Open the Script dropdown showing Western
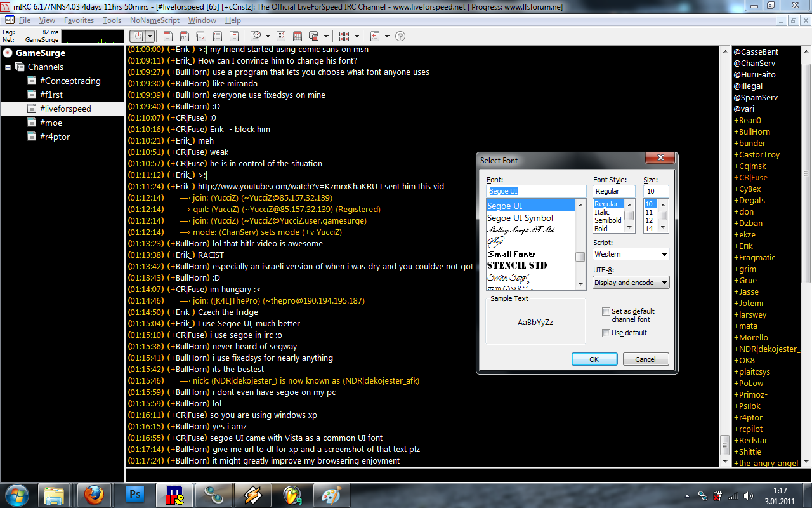Viewport: 812px width, 508px height. [631, 254]
